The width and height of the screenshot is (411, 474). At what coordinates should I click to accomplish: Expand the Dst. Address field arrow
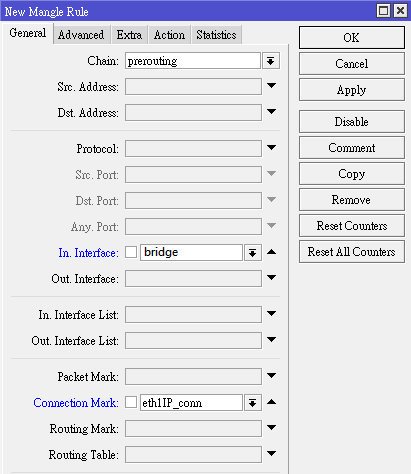pos(271,112)
